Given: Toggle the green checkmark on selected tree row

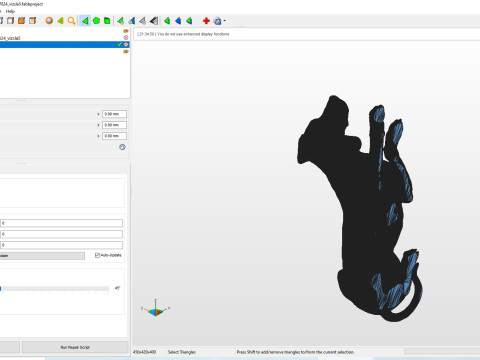Looking at the screenshot, I should [120, 44].
